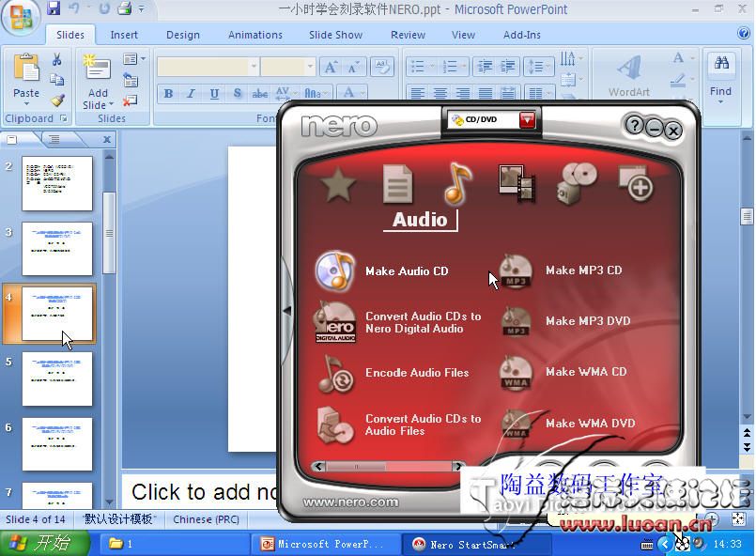Image resolution: width=756 pixels, height=556 pixels.
Task: Toggle Underline formatting
Action: tap(214, 93)
